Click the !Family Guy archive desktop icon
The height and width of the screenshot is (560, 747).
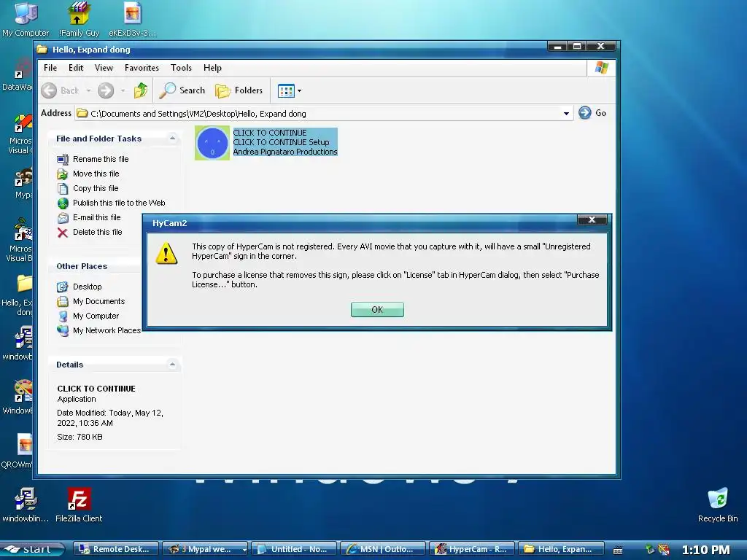coord(79,19)
